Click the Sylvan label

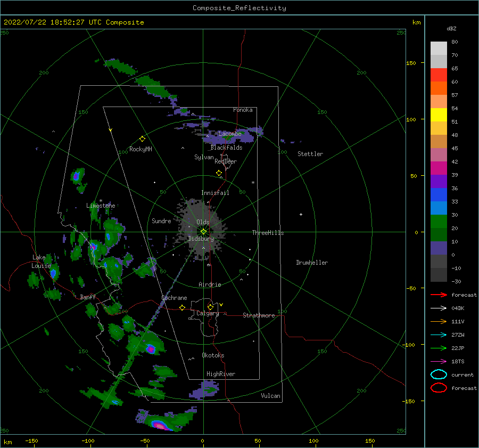coord(204,157)
